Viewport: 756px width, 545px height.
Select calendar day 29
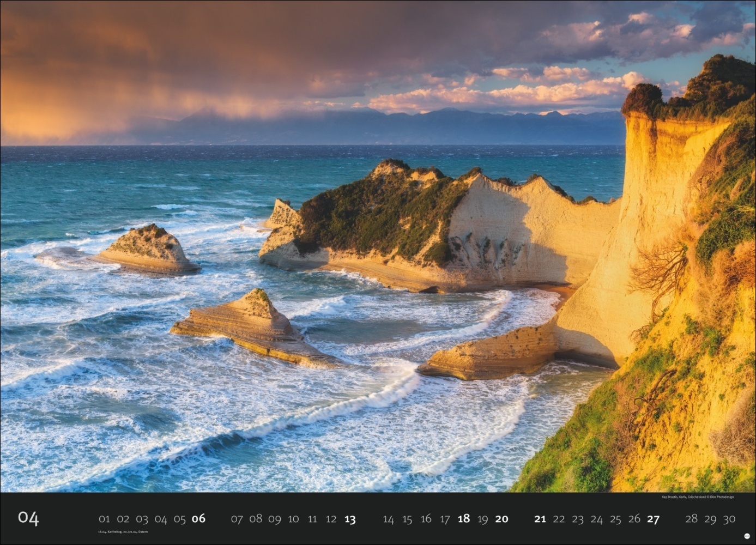(x=710, y=519)
